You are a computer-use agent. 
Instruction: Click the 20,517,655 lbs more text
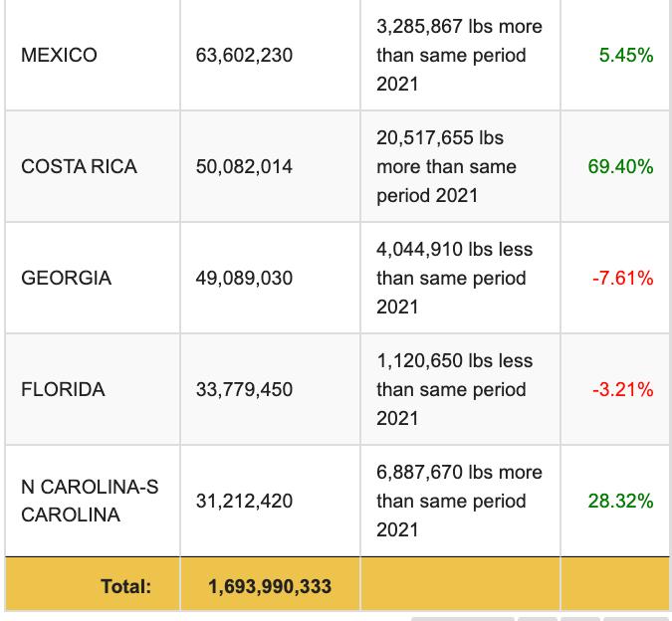pyautogui.click(x=440, y=138)
